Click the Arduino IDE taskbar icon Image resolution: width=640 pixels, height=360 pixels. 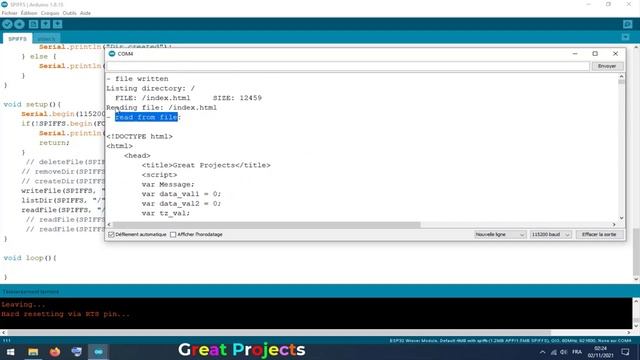[98, 352]
